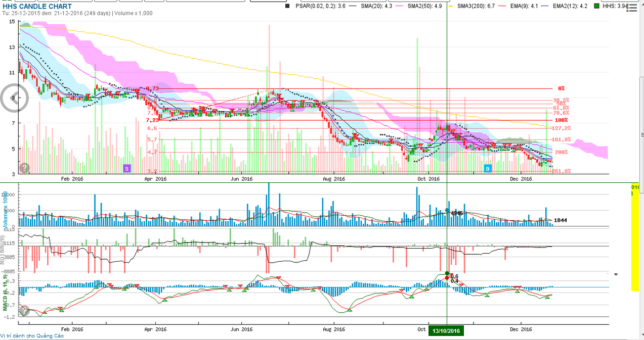Viewport: 644px width, 340px height.
Task: Click the Fibonacci 261.8% level label
Action: (x=561, y=171)
